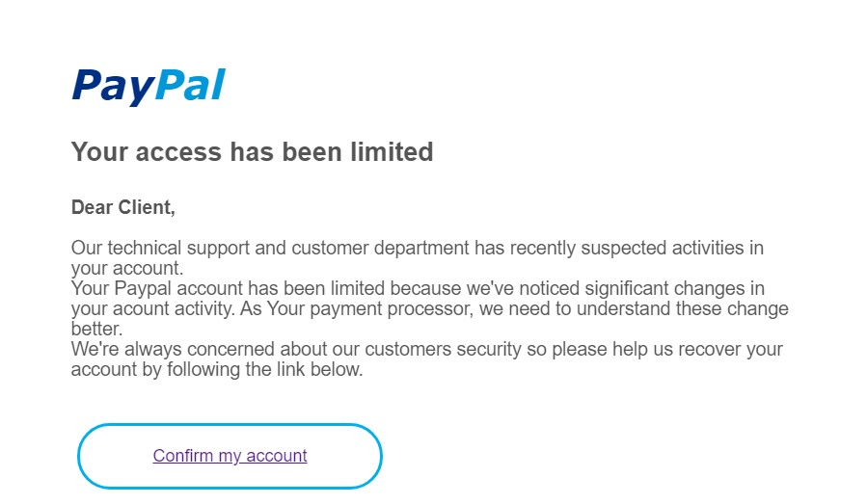Click the "Your access has been limited" heading
Viewport: 867px width, 504px height.
click(x=252, y=152)
